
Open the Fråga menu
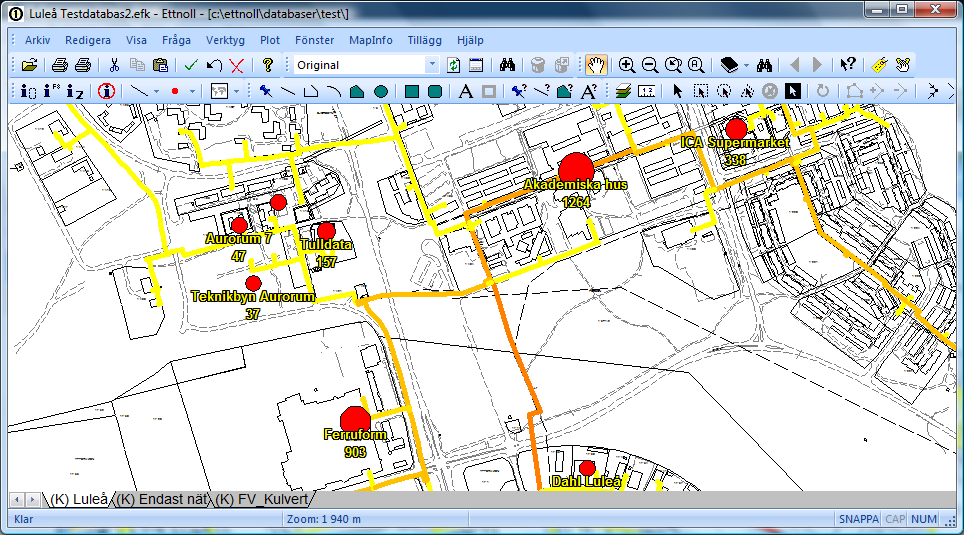[x=176, y=40]
